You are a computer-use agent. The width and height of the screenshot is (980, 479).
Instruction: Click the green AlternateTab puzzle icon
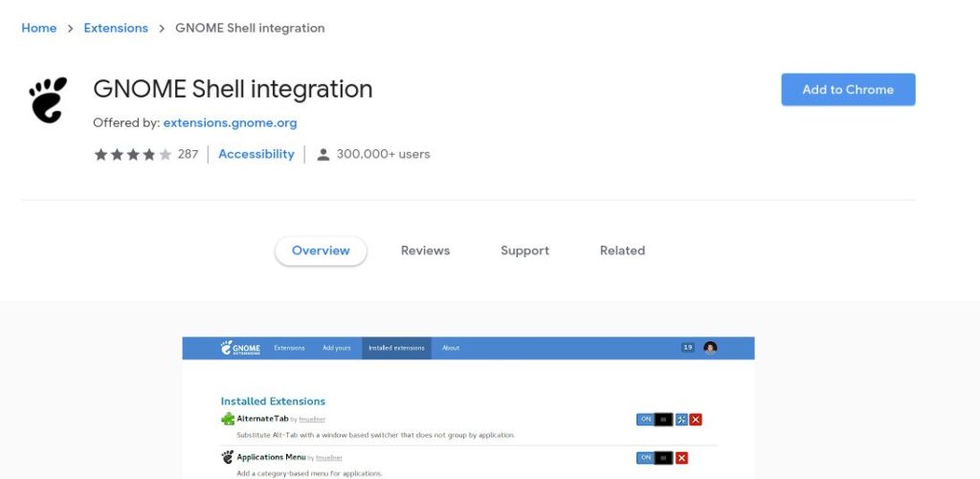228,419
